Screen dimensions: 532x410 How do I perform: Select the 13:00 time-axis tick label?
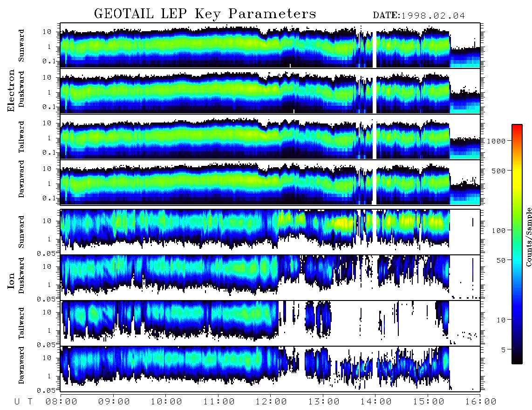[x=324, y=402]
